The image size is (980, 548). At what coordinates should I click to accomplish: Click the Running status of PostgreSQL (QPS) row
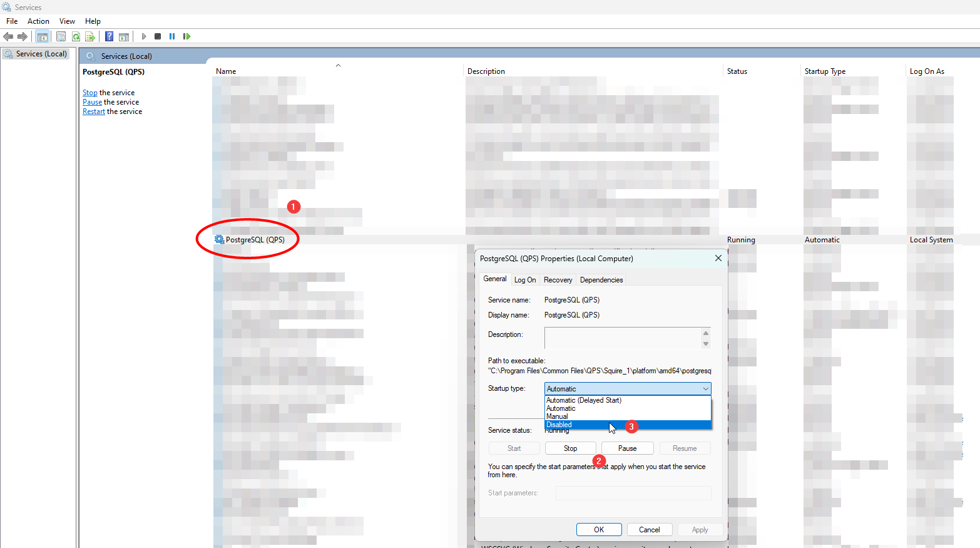point(741,240)
